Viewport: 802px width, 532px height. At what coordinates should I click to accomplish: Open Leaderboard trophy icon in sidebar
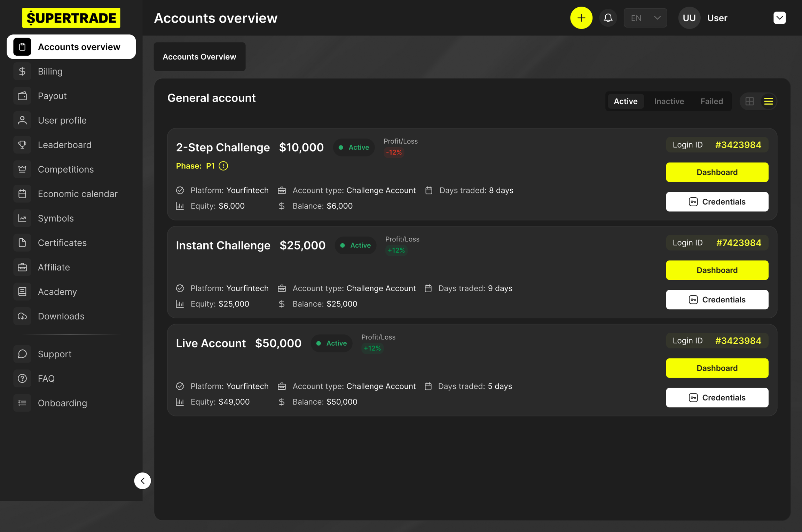tap(22, 145)
